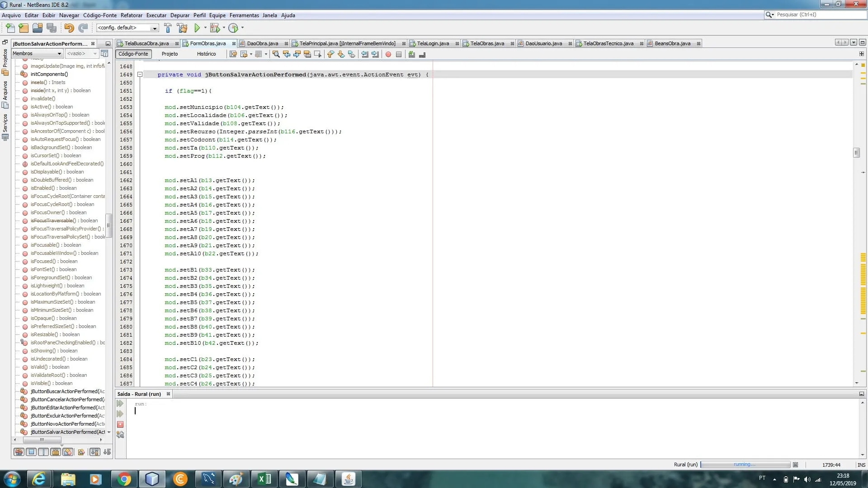Toggle the show non-public members lock filter
The width and height of the screenshot is (868, 488).
[x=56, y=452]
